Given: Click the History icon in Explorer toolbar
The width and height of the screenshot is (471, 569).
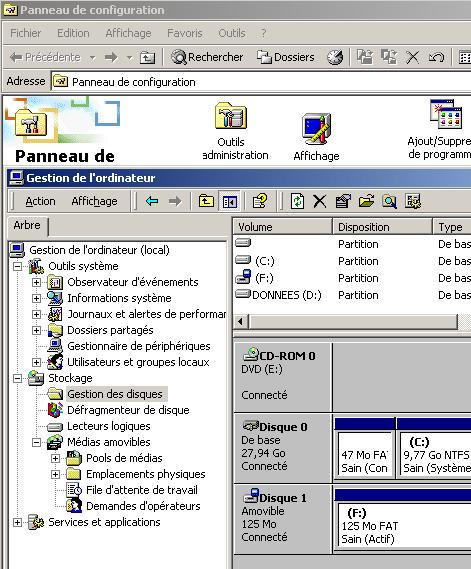Looking at the screenshot, I should pyautogui.click(x=335, y=57).
